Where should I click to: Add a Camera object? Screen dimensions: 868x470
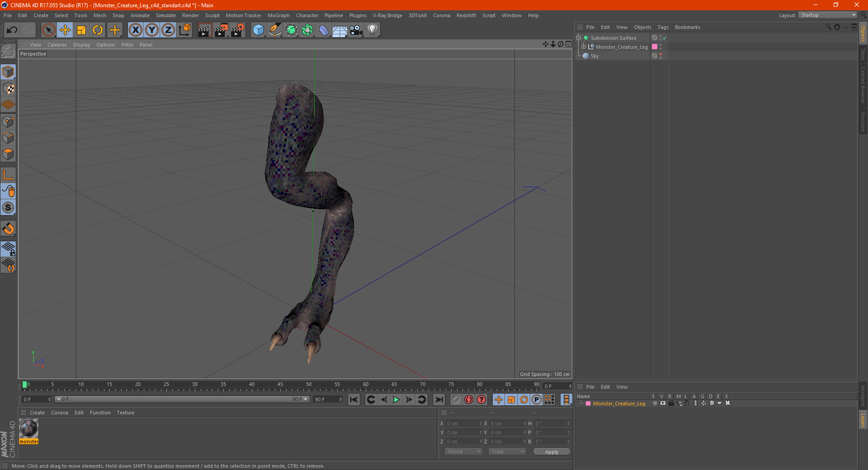point(356,30)
